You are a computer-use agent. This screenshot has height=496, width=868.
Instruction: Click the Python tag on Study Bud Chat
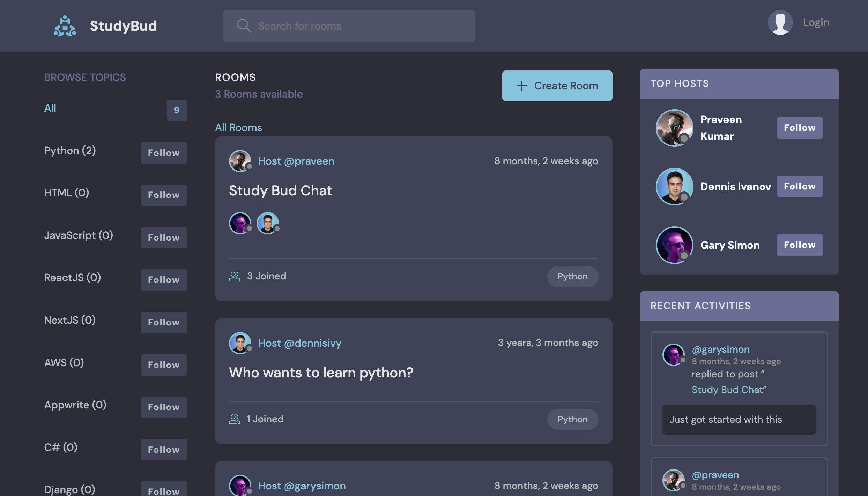pyautogui.click(x=572, y=276)
